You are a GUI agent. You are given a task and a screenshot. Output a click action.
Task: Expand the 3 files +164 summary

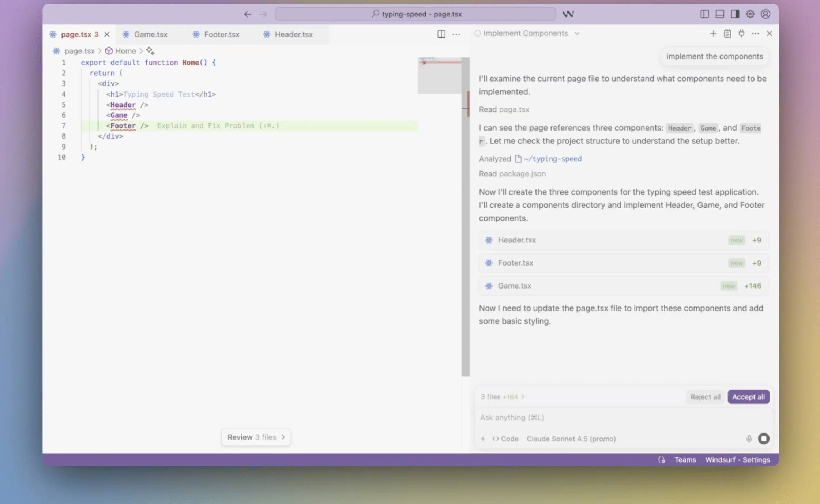[502, 397]
